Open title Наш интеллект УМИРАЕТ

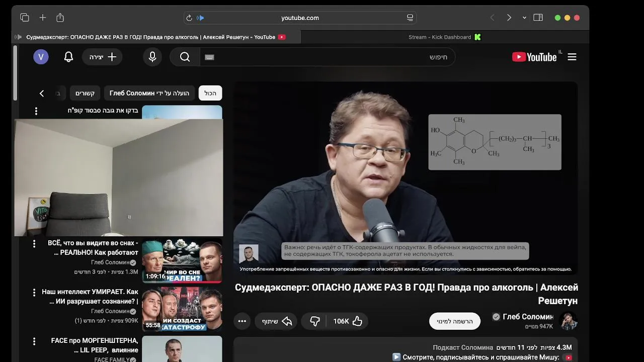click(90, 297)
